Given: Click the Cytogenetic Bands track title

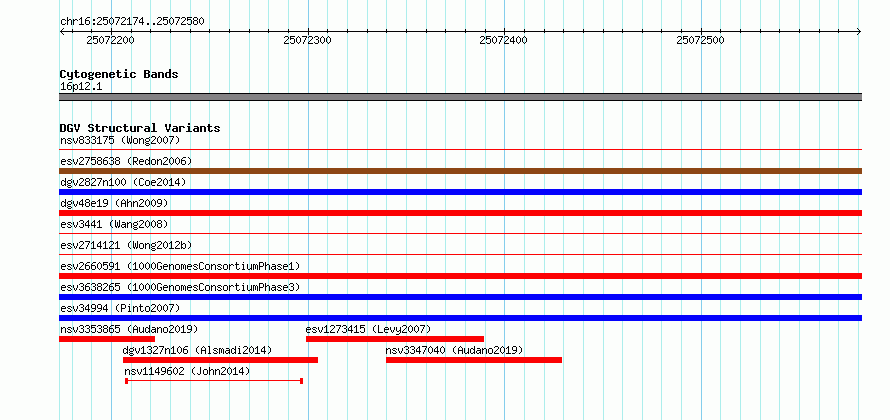Looking at the screenshot, I should click(x=119, y=74).
